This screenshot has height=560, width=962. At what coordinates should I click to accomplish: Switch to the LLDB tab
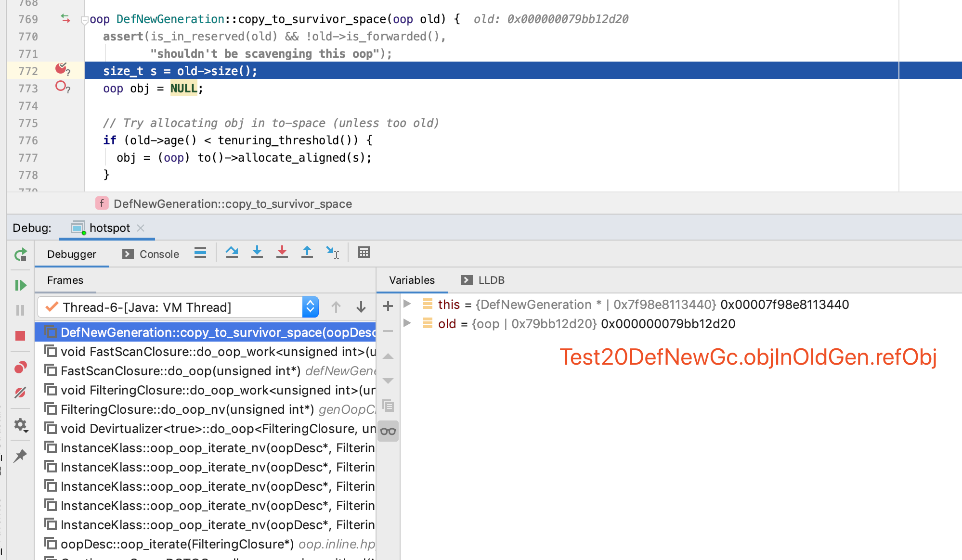click(x=483, y=280)
